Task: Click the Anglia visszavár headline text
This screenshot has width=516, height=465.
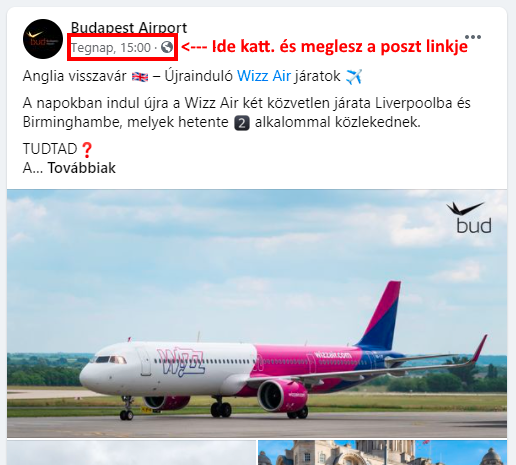Action: [75, 76]
